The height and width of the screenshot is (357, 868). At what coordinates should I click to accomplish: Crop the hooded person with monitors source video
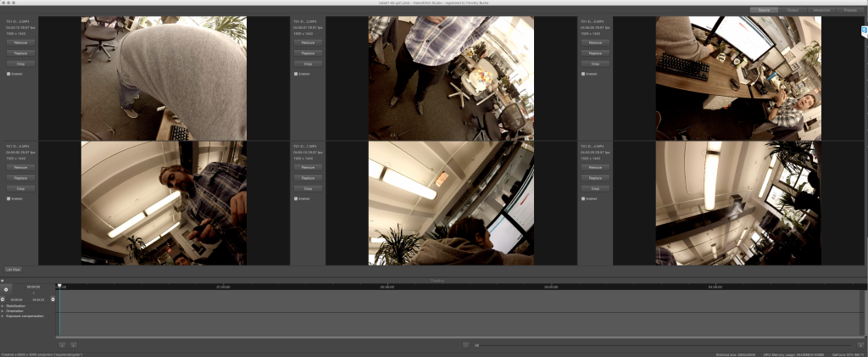[308, 188]
